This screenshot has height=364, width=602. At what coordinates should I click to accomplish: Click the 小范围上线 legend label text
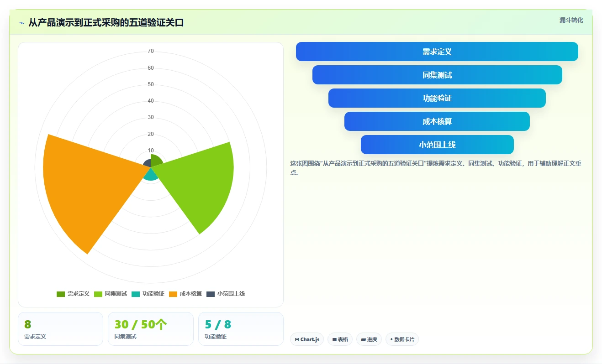[231, 294]
